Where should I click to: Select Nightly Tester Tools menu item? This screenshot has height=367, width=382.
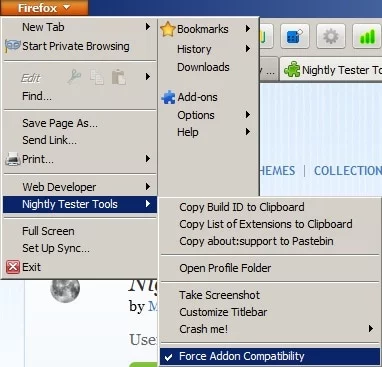click(x=79, y=204)
